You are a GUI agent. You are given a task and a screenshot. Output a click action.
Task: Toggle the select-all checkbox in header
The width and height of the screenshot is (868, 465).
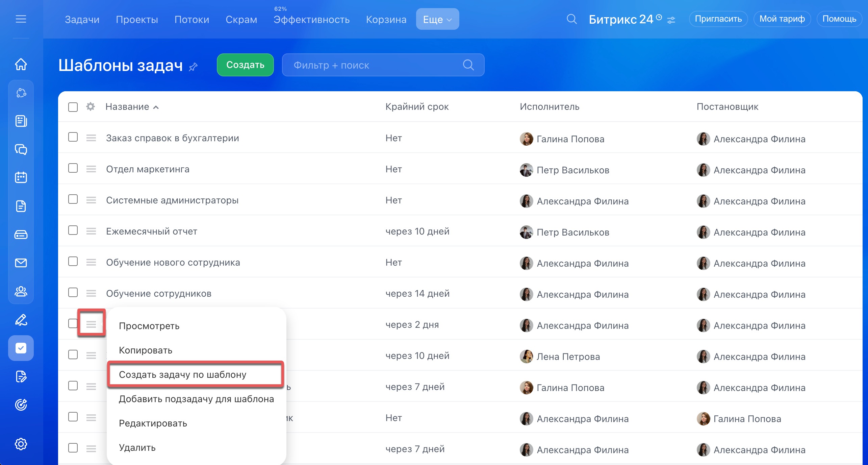[x=73, y=107]
